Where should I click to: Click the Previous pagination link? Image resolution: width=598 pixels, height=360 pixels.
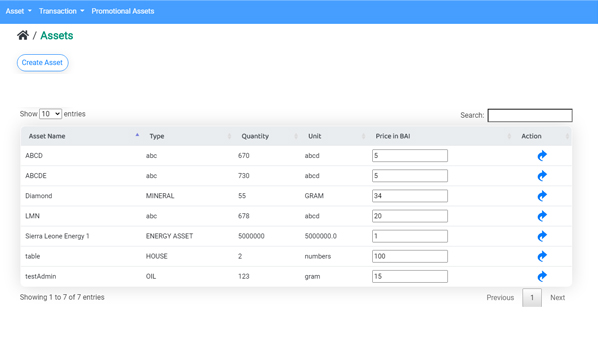[x=500, y=297]
